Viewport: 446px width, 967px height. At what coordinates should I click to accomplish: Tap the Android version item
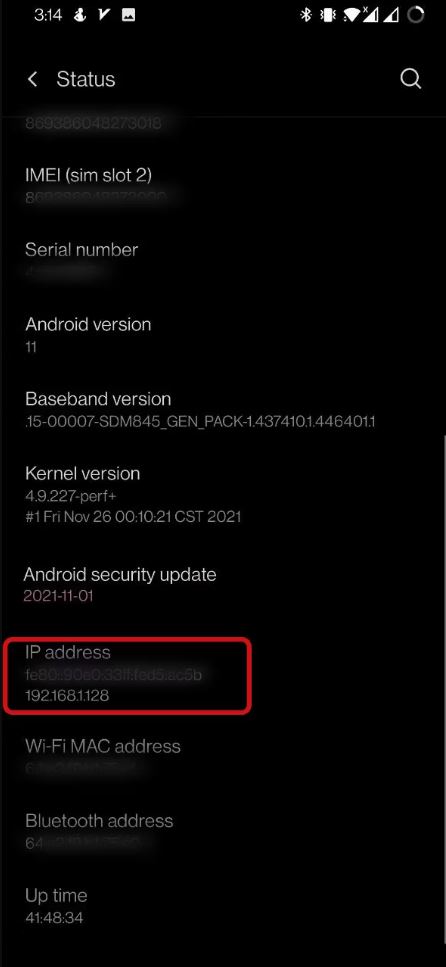(223, 334)
